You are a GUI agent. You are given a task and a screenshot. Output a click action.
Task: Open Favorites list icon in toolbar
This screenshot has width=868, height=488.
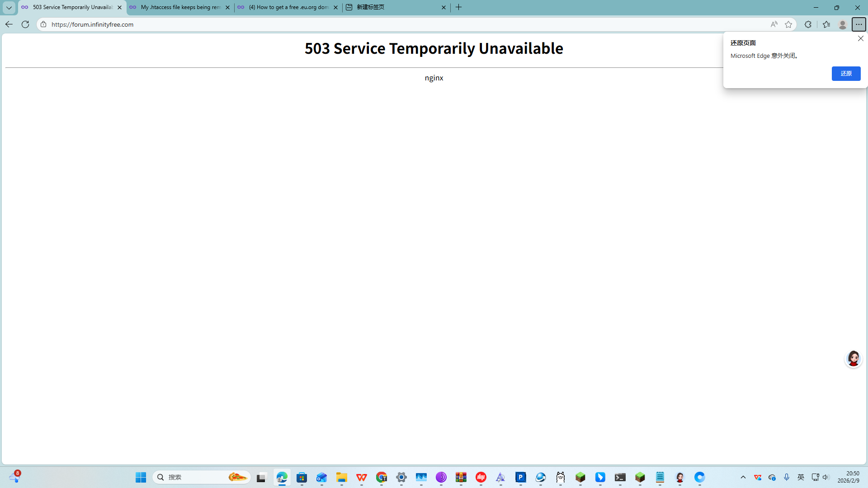click(826, 24)
